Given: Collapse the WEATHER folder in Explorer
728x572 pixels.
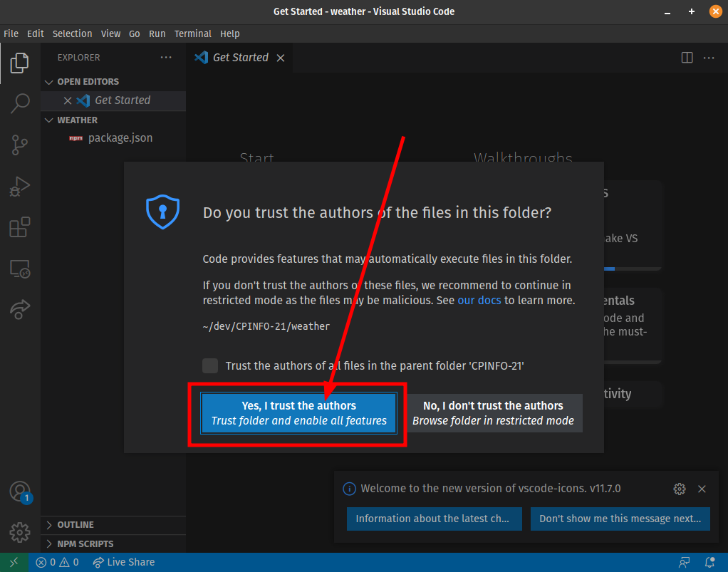Looking at the screenshot, I should coord(48,120).
